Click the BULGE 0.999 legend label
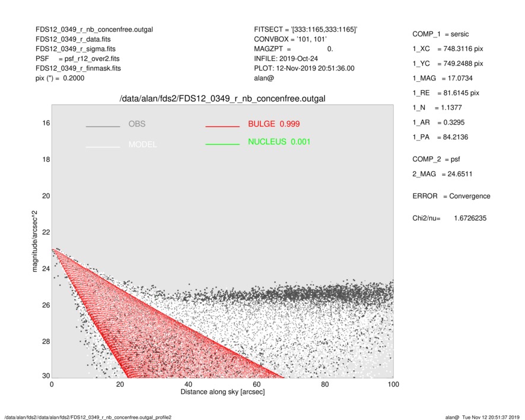The width and height of the screenshot is (525, 420). point(274,124)
